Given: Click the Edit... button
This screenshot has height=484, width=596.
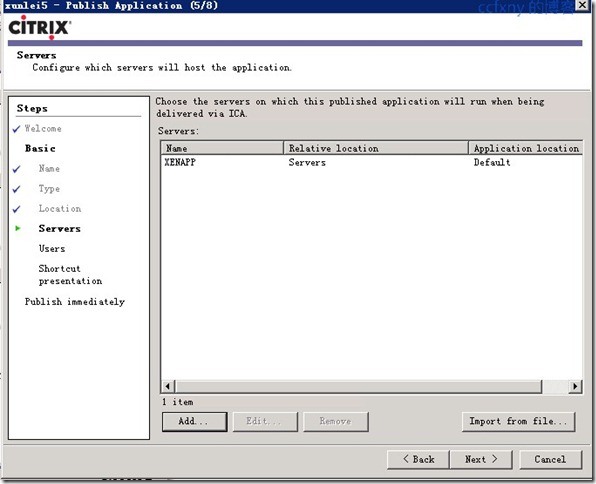Looking at the screenshot, I should click(x=265, y=421).
